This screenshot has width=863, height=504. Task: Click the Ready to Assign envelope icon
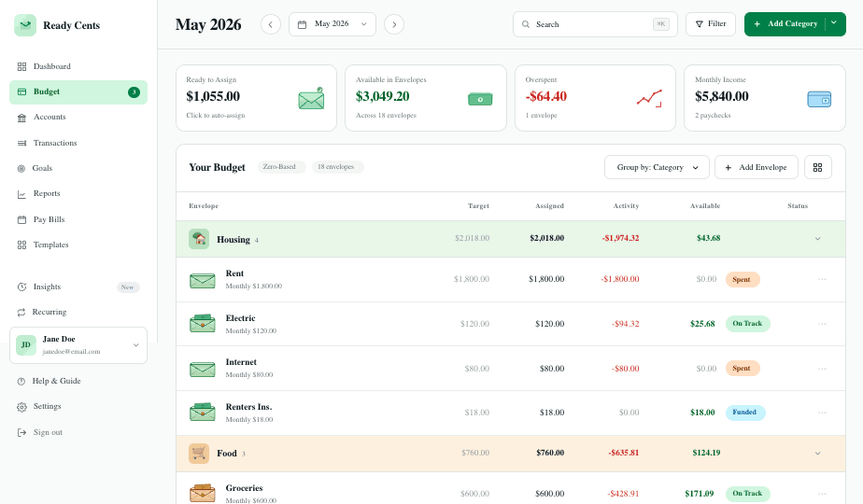pos(311,99)
